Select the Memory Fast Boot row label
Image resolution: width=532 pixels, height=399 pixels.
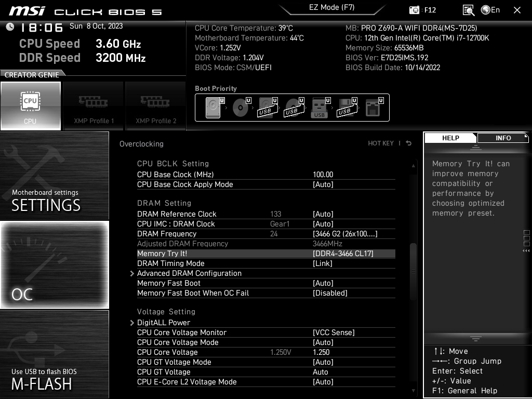169,283
